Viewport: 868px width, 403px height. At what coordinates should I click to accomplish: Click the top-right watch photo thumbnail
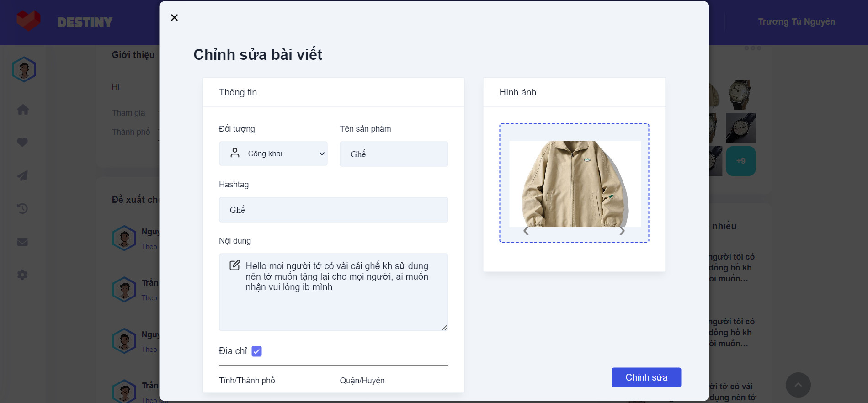point(740,95)
